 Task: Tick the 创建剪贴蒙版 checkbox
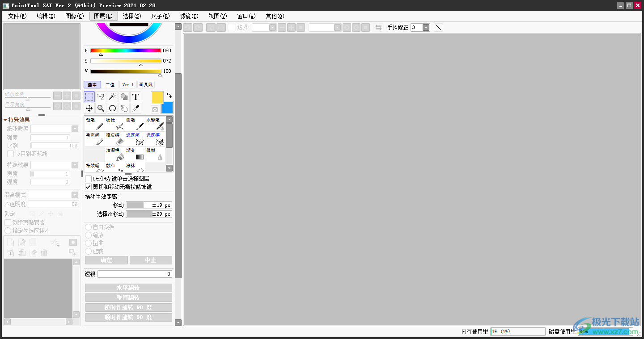[8, 222]
